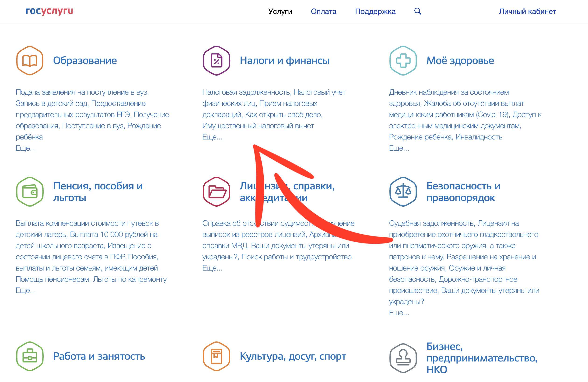Click 'Подача заявления на поступление в вуз'
This screenshot has height=382, width=588.
82,92
